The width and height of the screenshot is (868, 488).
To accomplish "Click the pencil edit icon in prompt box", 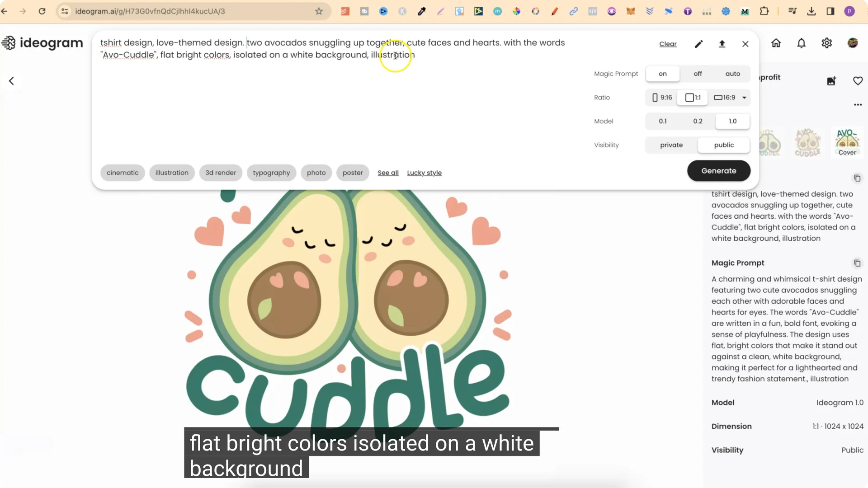I will point(698,44).
